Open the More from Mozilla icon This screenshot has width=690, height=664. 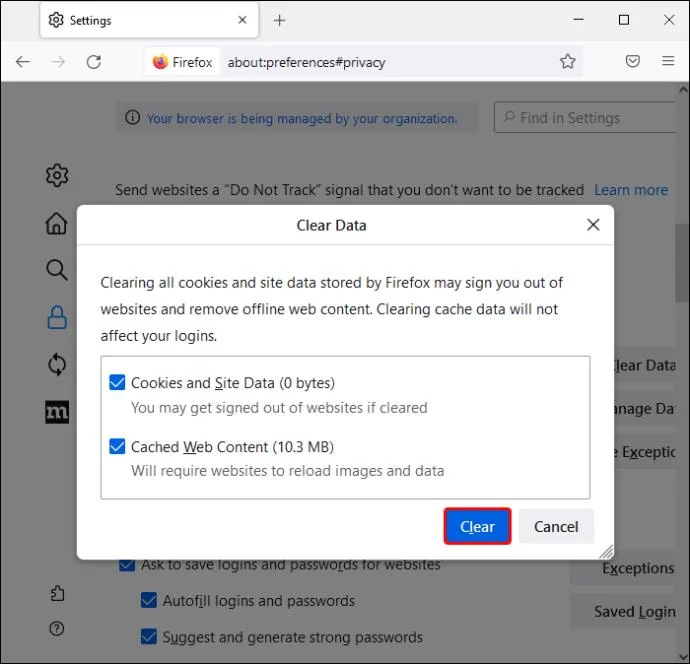(57, 412)
